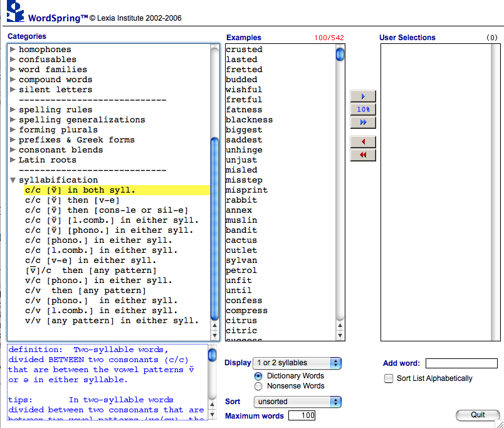This screenshot has height=428, width=504.
Task: Select the word 'rabbit' in Examples
Action: (x=241, y=200)
